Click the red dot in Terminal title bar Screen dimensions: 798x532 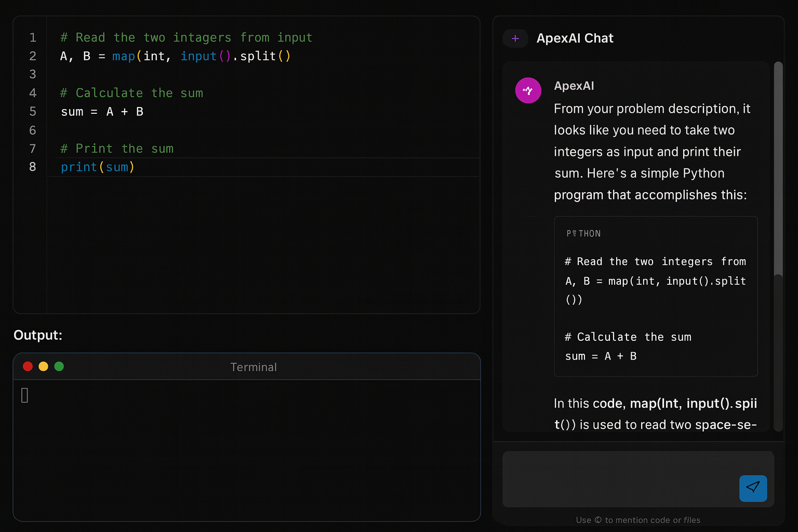pos(28,366)
